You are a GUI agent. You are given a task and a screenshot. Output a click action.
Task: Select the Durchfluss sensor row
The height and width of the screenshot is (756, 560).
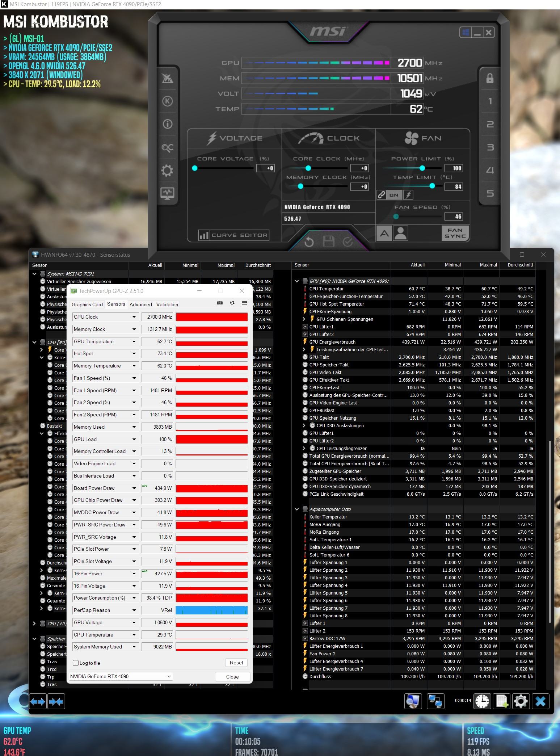(x=418, y=676)
